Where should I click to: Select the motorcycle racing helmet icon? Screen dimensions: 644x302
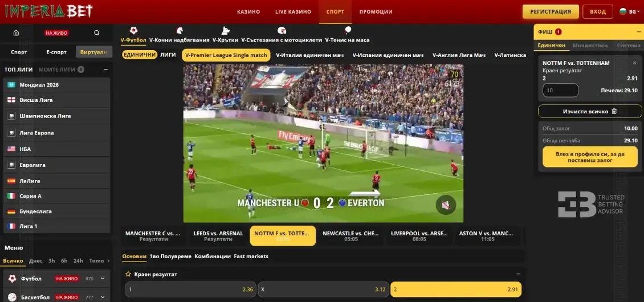tap(282, 30)
